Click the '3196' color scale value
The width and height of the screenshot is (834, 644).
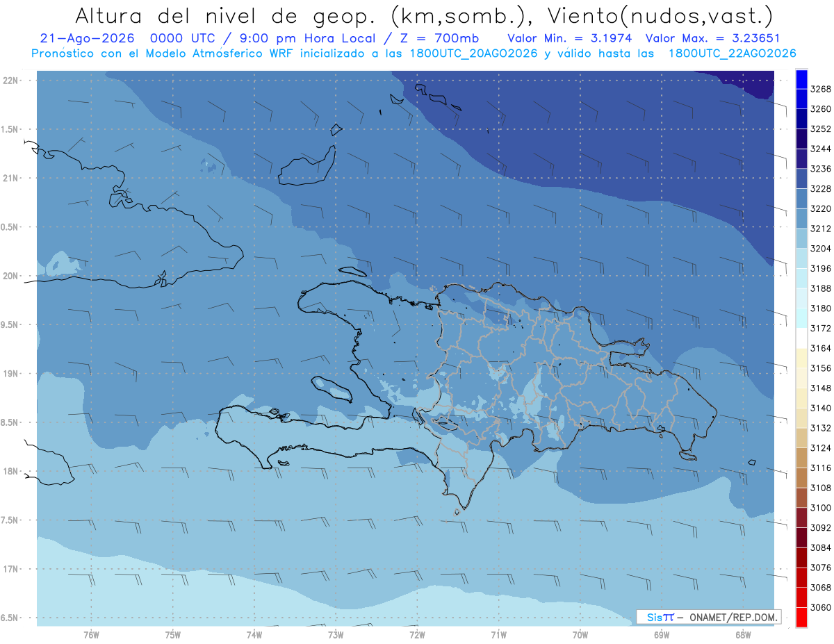[821, 268]
